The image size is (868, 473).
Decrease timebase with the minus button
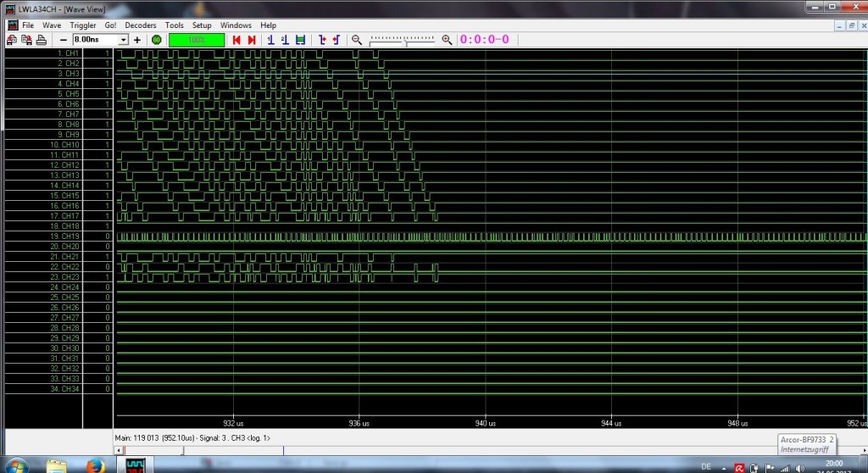click(63, 40)
